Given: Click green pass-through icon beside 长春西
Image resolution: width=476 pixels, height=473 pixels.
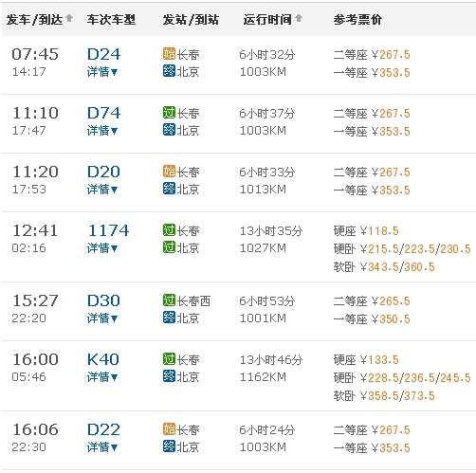Looking at the screenshot, I should pos(169,300).
